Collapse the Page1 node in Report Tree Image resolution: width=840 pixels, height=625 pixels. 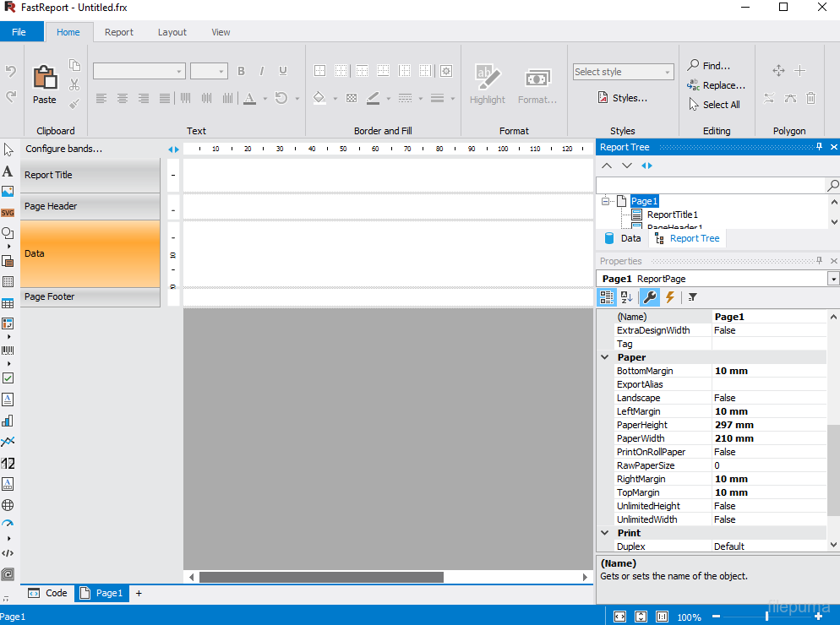pos(605,201)
